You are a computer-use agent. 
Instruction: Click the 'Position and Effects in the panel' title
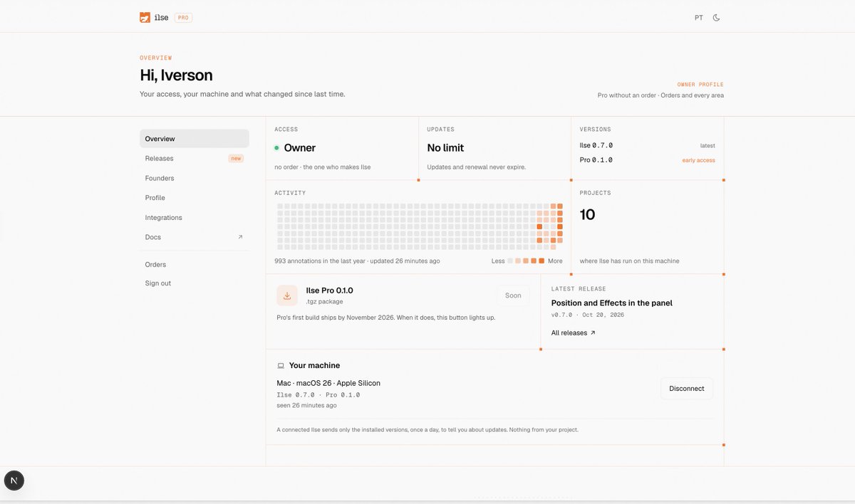pyautogui.click(x=612, y=303)
